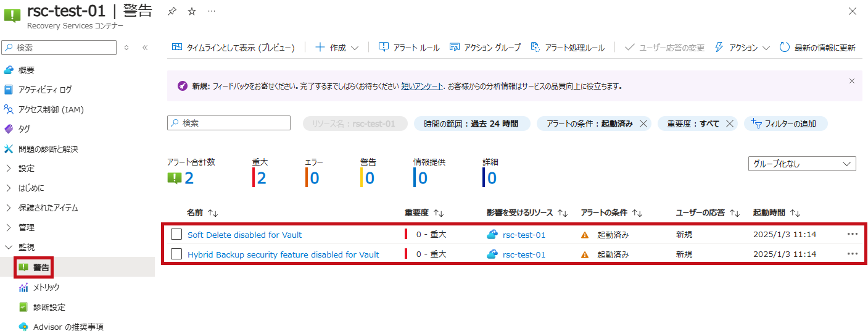Focus the sidebar 検索 search box
Viewport: 868px width, 336px height.
point(59,48)
